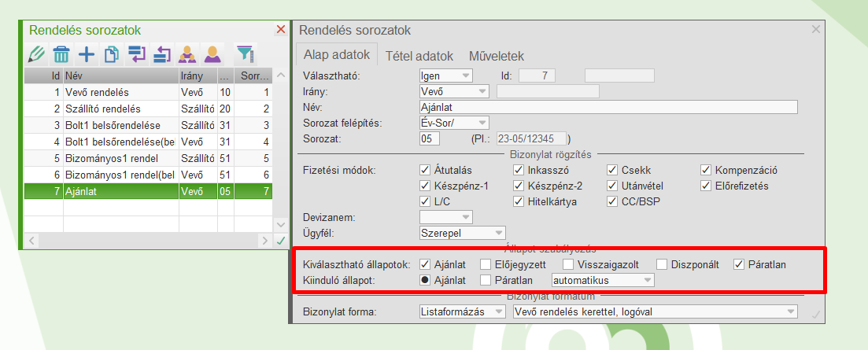Open the Devizanem dropdown
868x350 pixels.
point(446,217)
